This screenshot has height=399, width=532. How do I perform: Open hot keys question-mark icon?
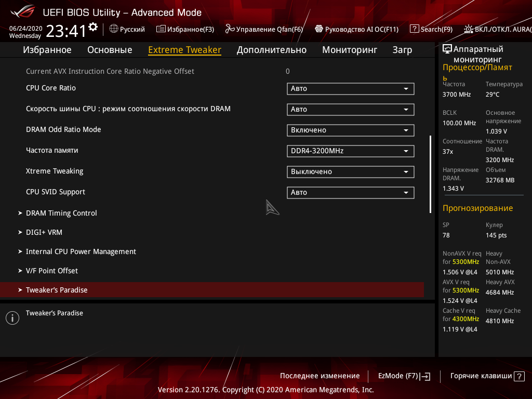coord(519,376)
